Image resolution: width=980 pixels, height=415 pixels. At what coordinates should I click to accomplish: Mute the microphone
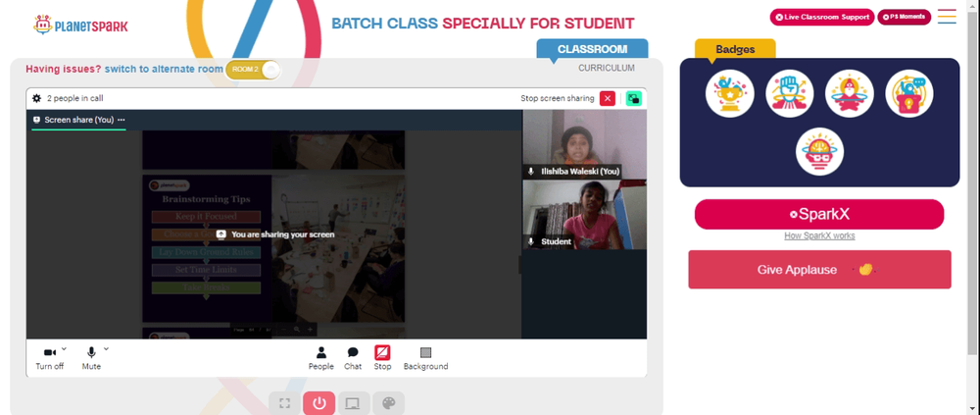(91, 359)
